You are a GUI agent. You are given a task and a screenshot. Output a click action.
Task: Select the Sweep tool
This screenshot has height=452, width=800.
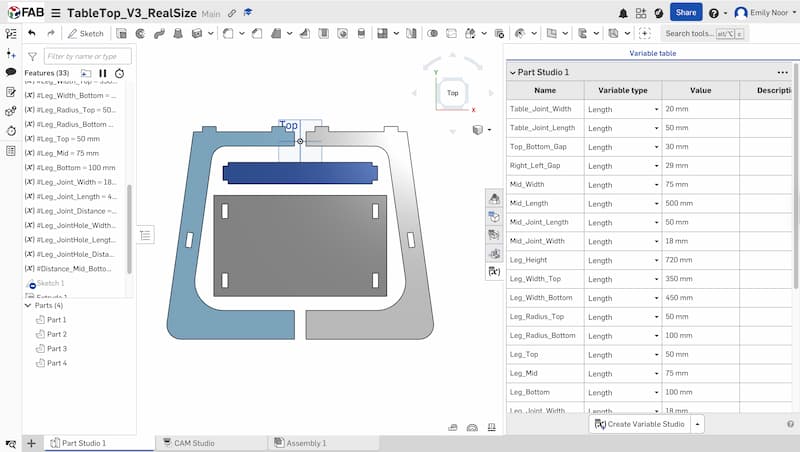pos(159,34)
